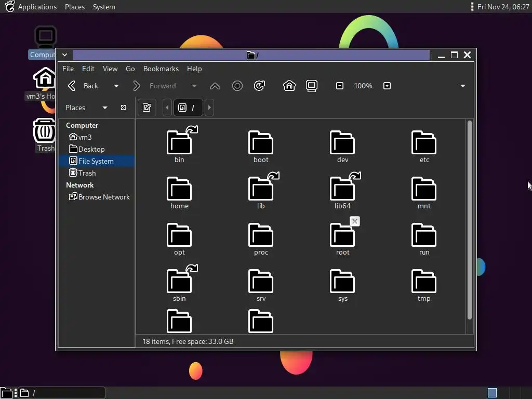The height and width of the screenshot is (399, 532).
Task: Select root path button in location bar
Action: click(x=188, y=108)
